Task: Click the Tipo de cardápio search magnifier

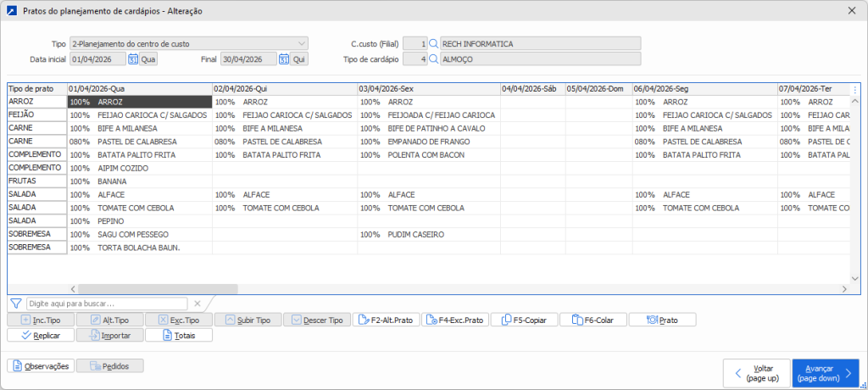Action: coord(433,59)
